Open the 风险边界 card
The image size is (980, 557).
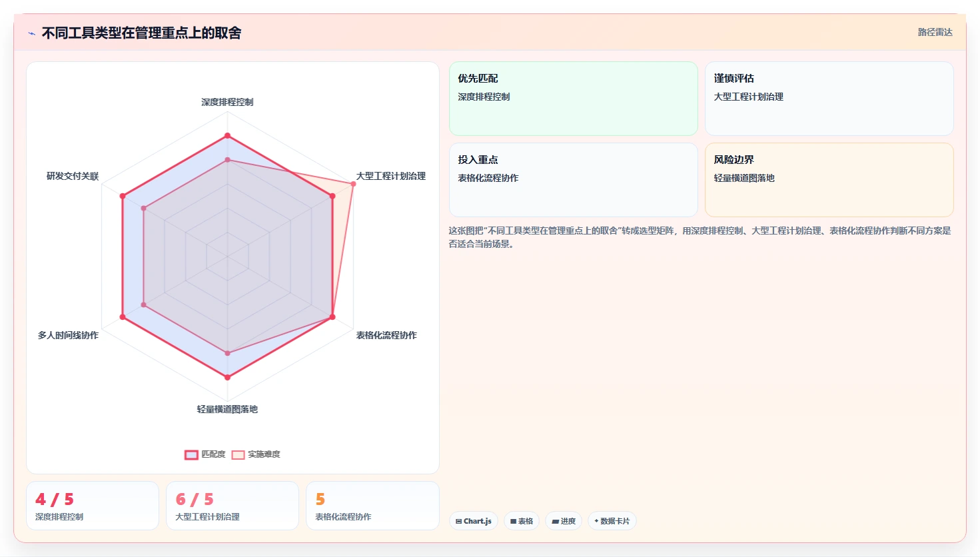pos(829,180)
